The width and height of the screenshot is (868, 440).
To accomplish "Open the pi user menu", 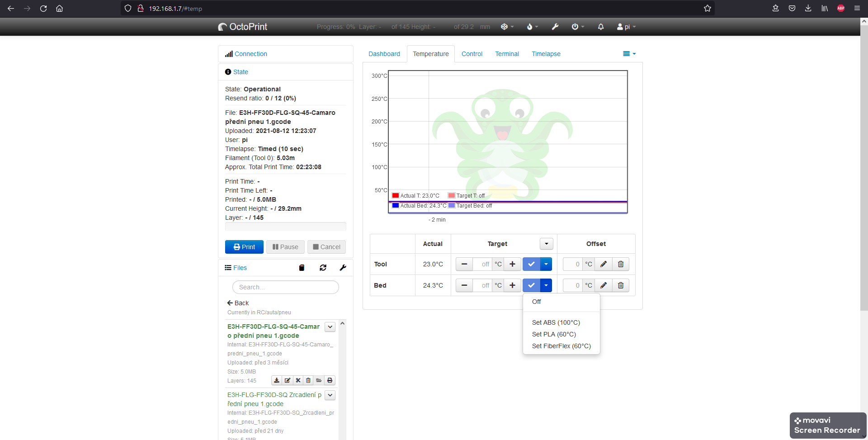I will pos(627,27).
